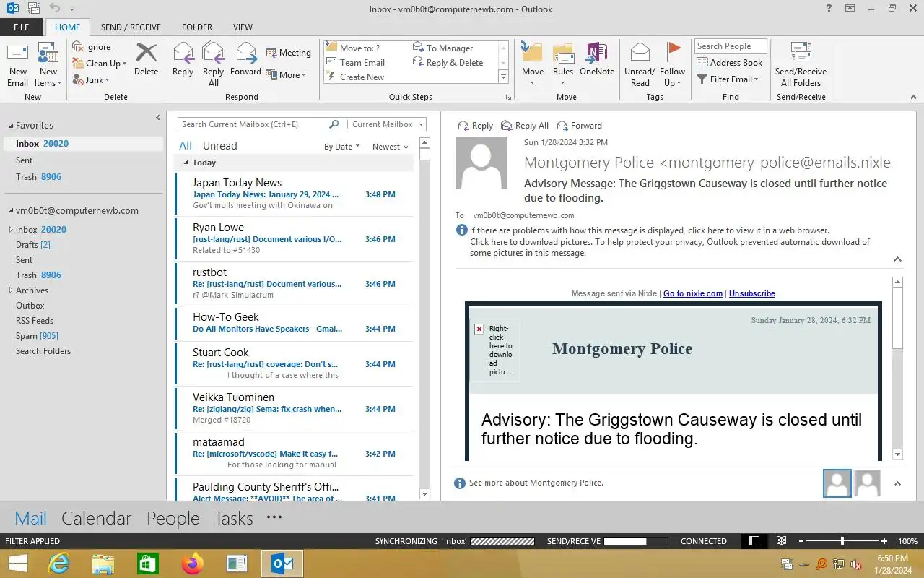Open the Move folder menu
This screenshot has height=578, width=924.
(533, 64)
